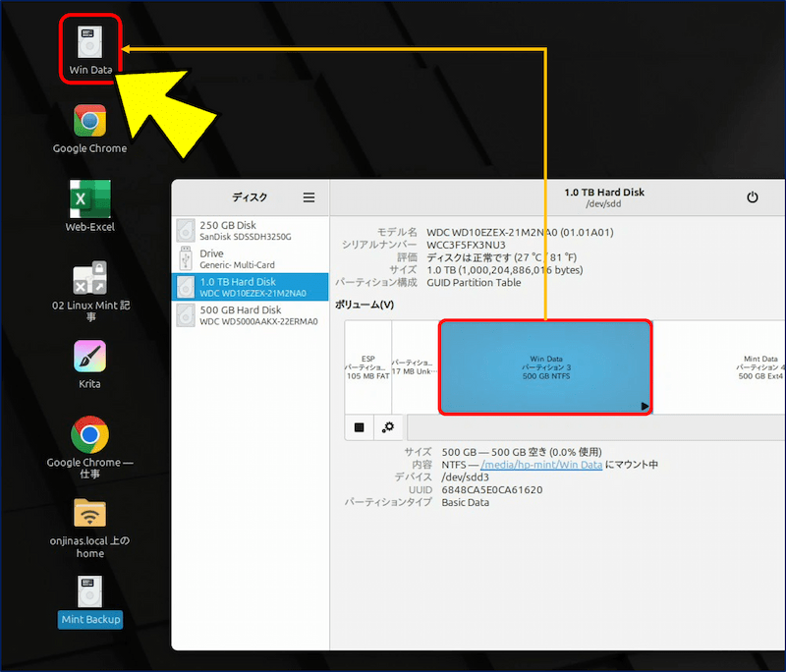
Task: Select the 1.0 TB Hard Disk entry
Action: pyautogui.click(x=250, y=287)
